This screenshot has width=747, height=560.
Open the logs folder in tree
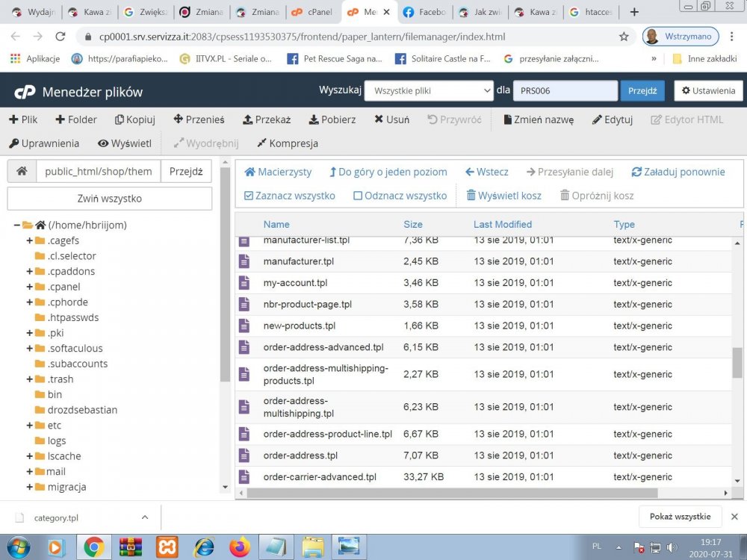pyautogui.click(x=56, y=441)
